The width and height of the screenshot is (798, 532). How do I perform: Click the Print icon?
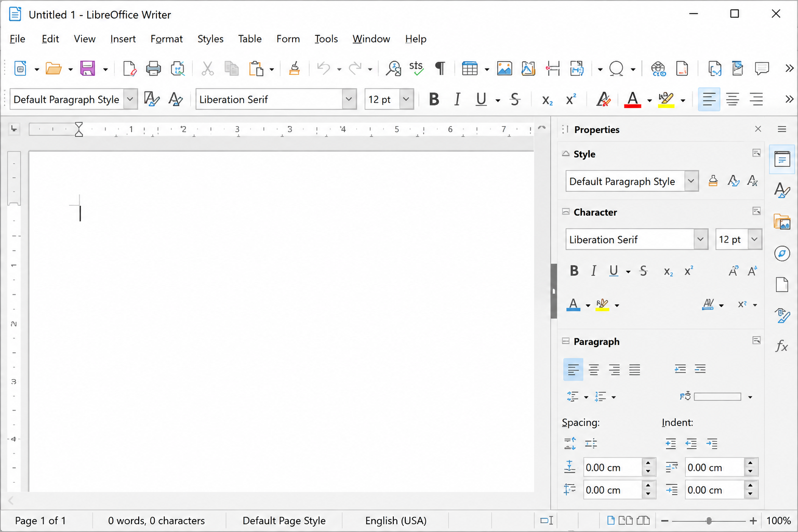[x=153, y=69]
